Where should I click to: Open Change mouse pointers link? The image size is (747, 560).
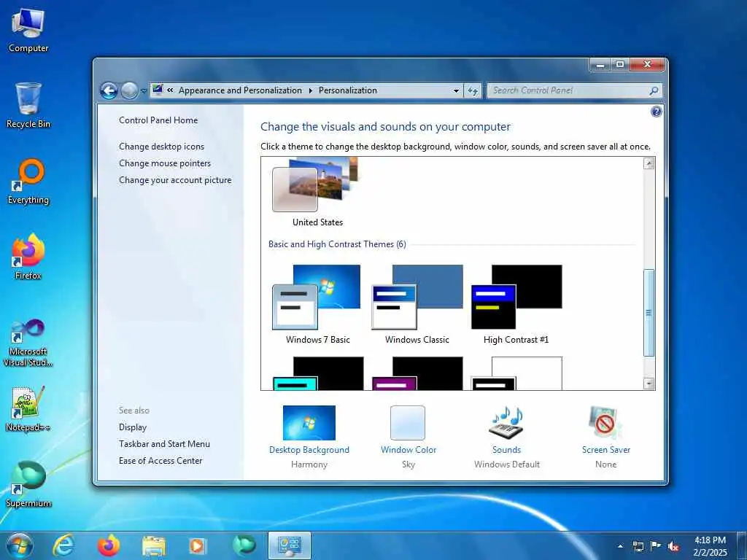(165, 163)
